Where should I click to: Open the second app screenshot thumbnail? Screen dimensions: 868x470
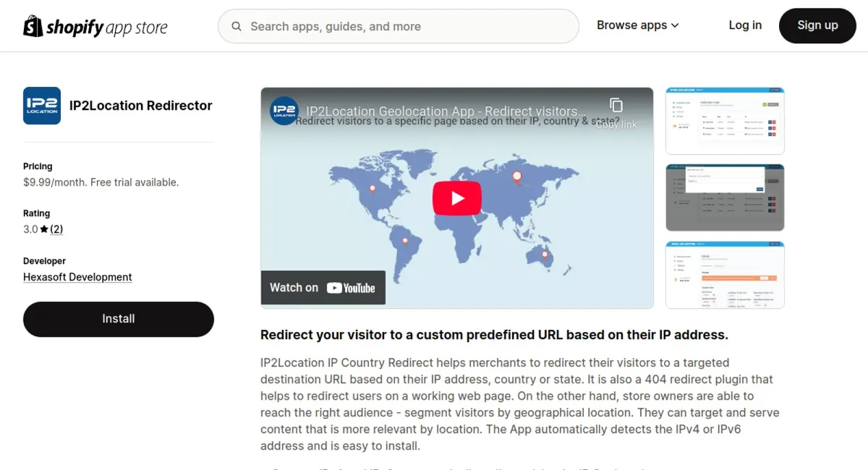[x=725, y=197]
